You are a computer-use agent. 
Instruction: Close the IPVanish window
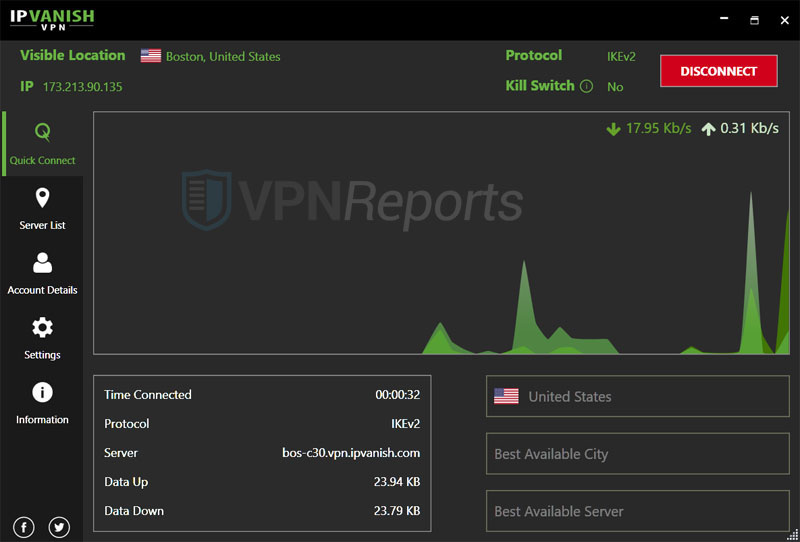coord(785,20)
